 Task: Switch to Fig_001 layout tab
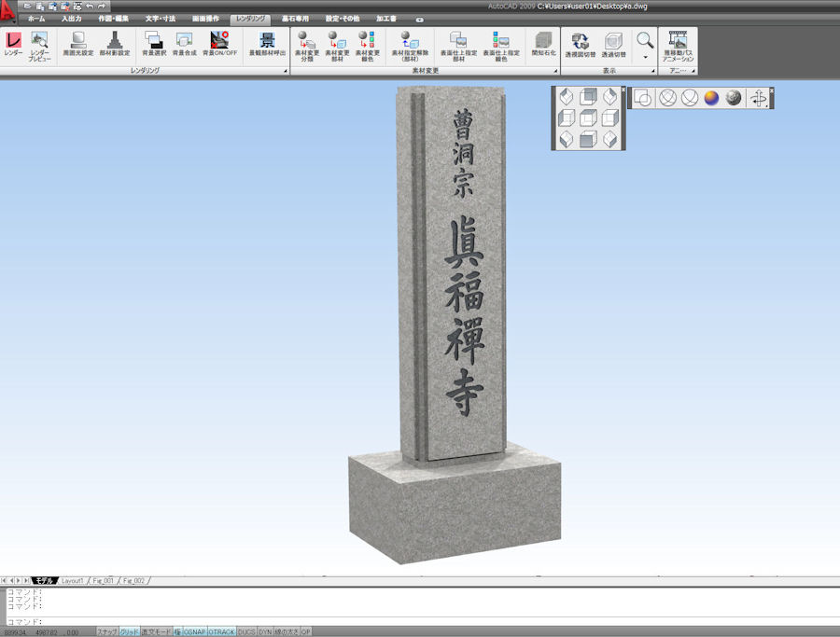coord(104,581)
